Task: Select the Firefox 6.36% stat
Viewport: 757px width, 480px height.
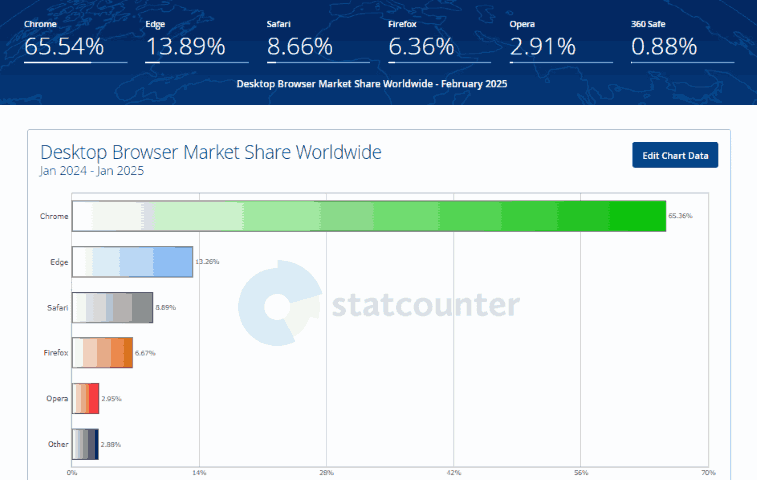Action: [439, 42]
